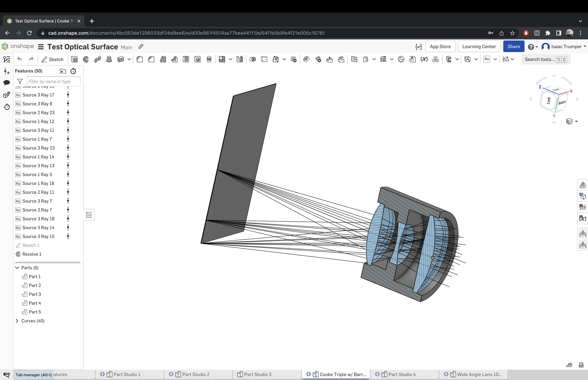Open the Wide Angle Lens tab
The image size is (588, 380).
pos(479,374)
